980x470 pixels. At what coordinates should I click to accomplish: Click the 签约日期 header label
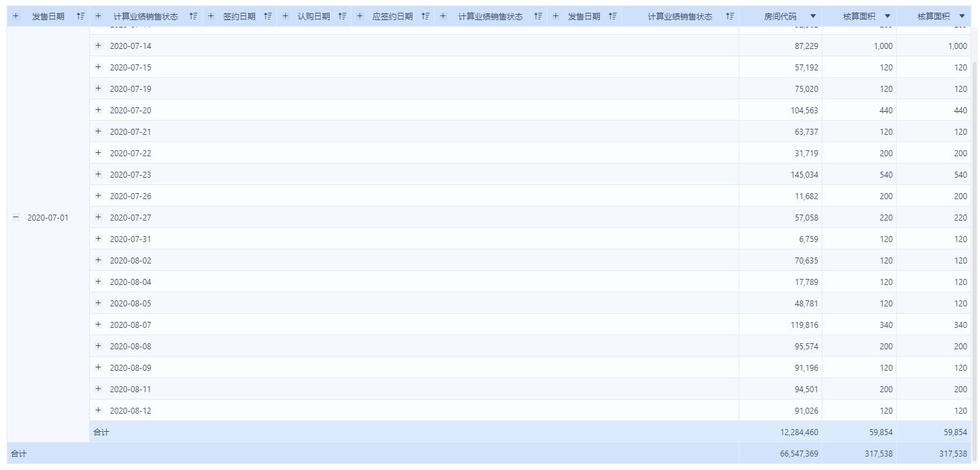point(239,16)
